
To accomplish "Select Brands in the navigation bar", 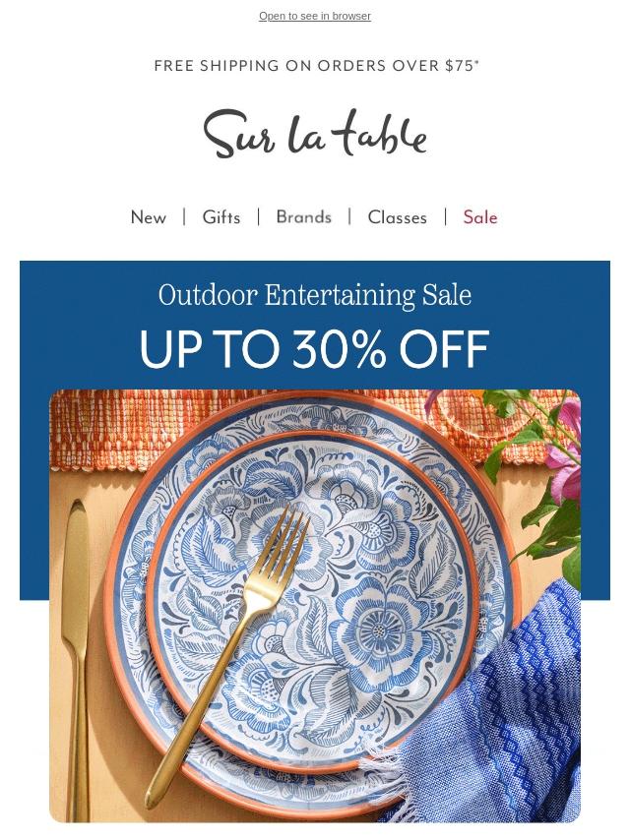I will tap(304, 217).
